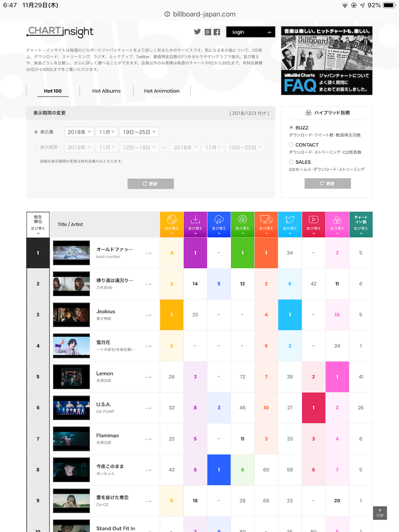This screenshot has height=532, width=399.
Task: Open trend arrow for Jealous row
Action: pyautogui.click(x=148, y=315)
